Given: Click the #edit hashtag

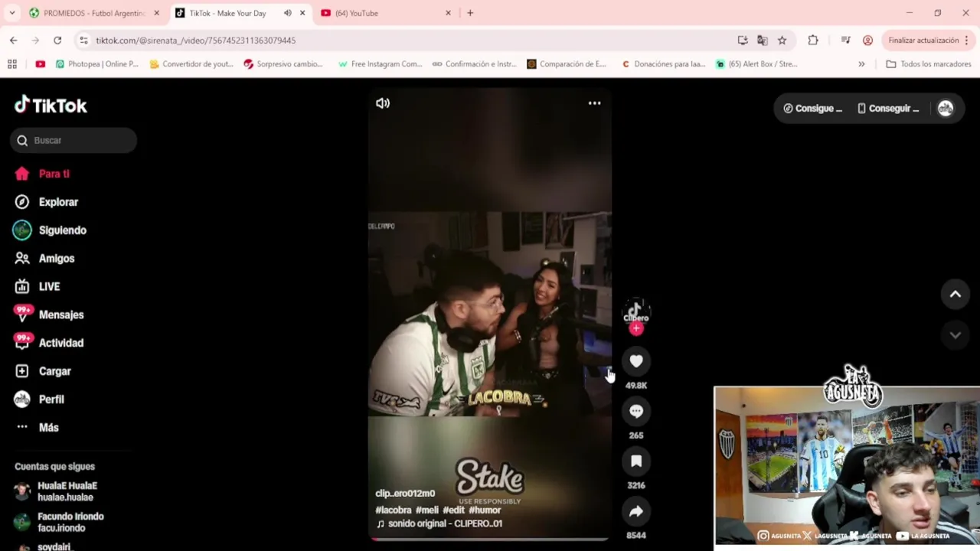Looking at the screenshot, I should (454, 510).
